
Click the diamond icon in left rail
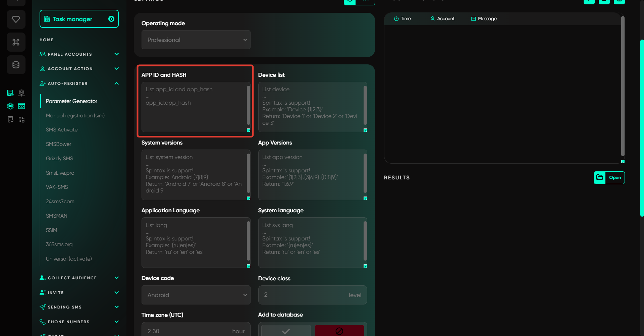pos(16,19)
